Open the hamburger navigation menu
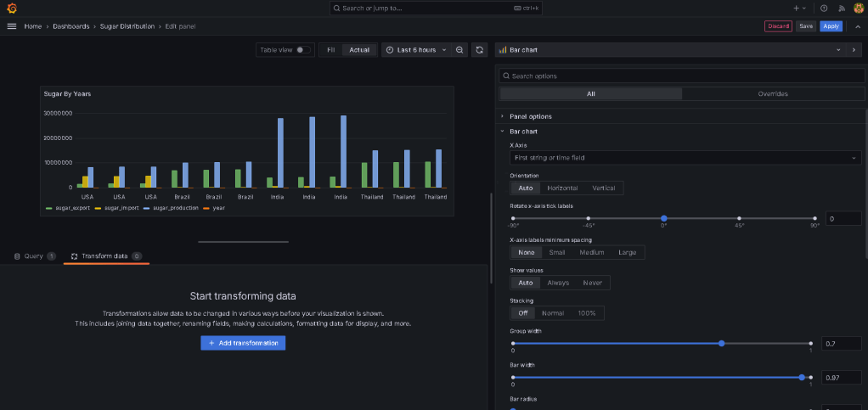 coord(12,26)
